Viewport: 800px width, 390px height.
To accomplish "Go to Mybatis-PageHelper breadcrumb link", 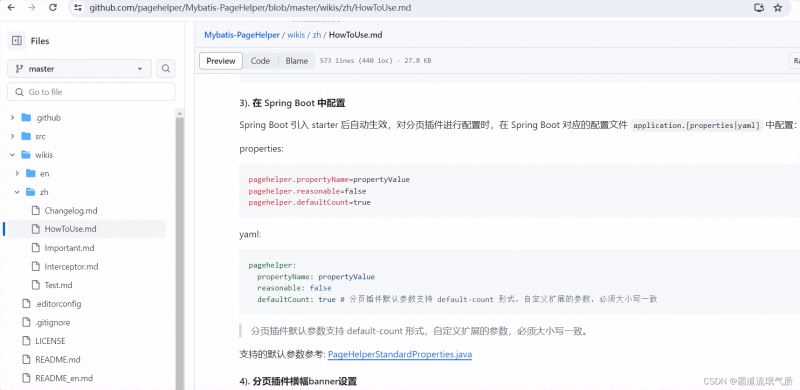I will pos(242,35).
